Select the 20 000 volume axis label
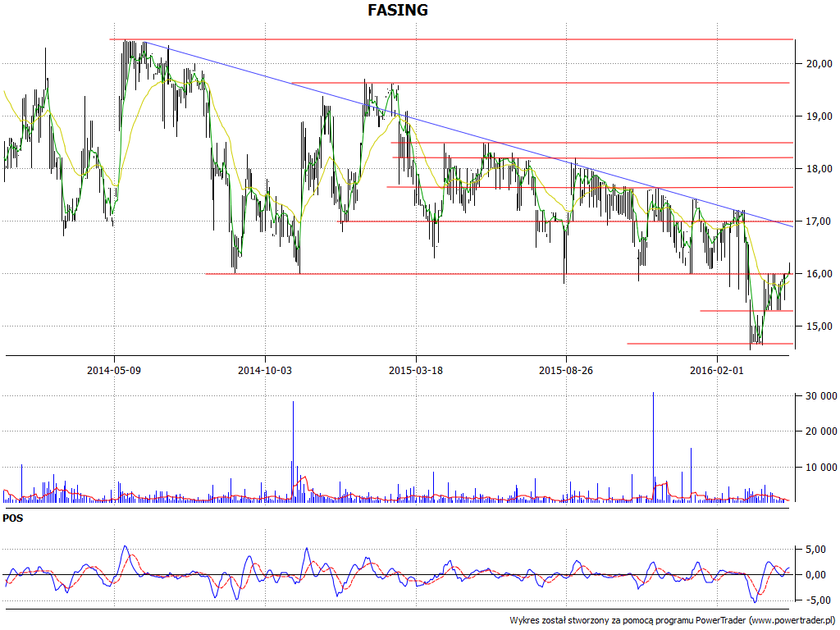The height and width of the screenshot is (630, 840). click(x=821, y=431)
